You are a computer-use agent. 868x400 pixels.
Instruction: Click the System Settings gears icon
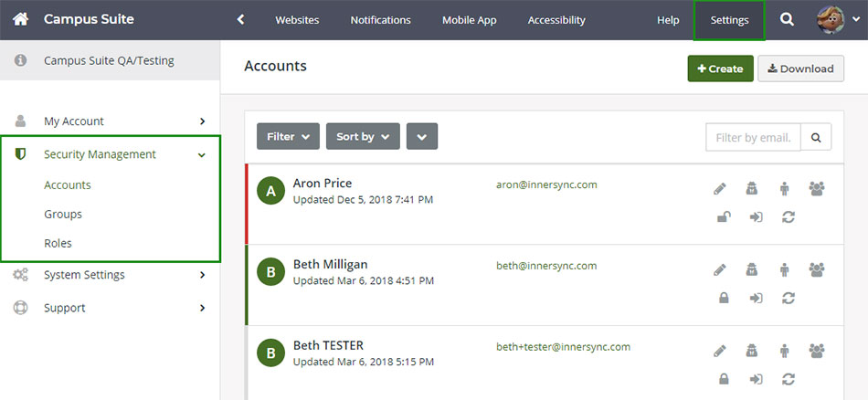tap(20, 274)
